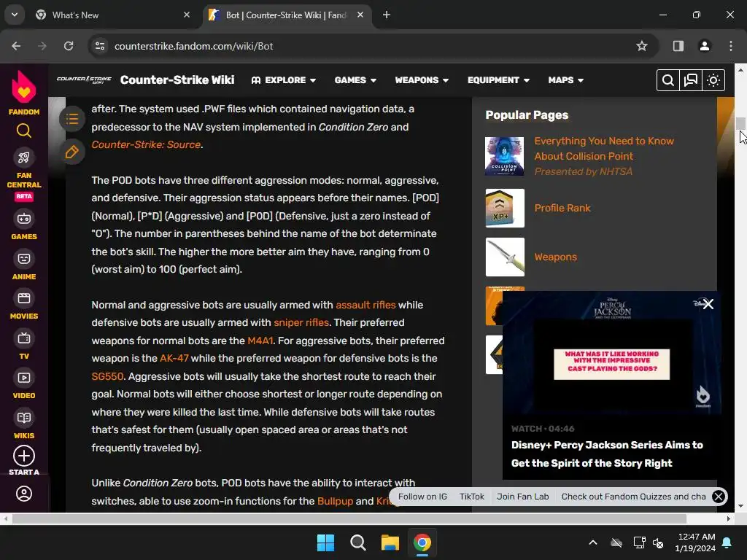This screenshot has height=560, width=747.
Task: Open Video section in Fandom sidebar
Action: 24,384
